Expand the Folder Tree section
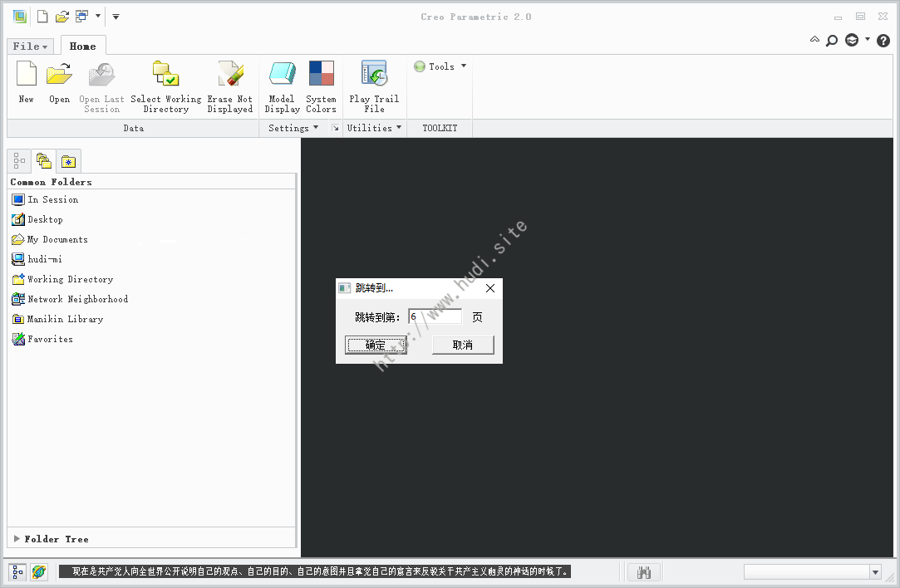900x588 pixels. (x=17, y=539)
